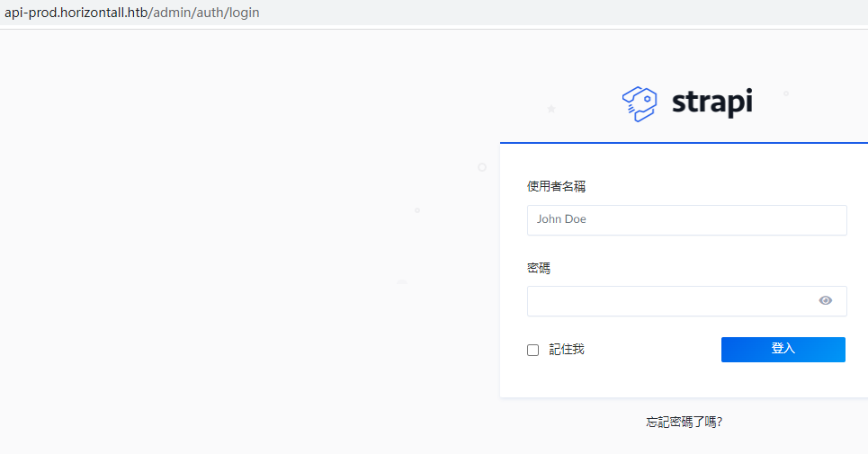Check the 記住我 remember me checkbox

[x=533, y=350]
